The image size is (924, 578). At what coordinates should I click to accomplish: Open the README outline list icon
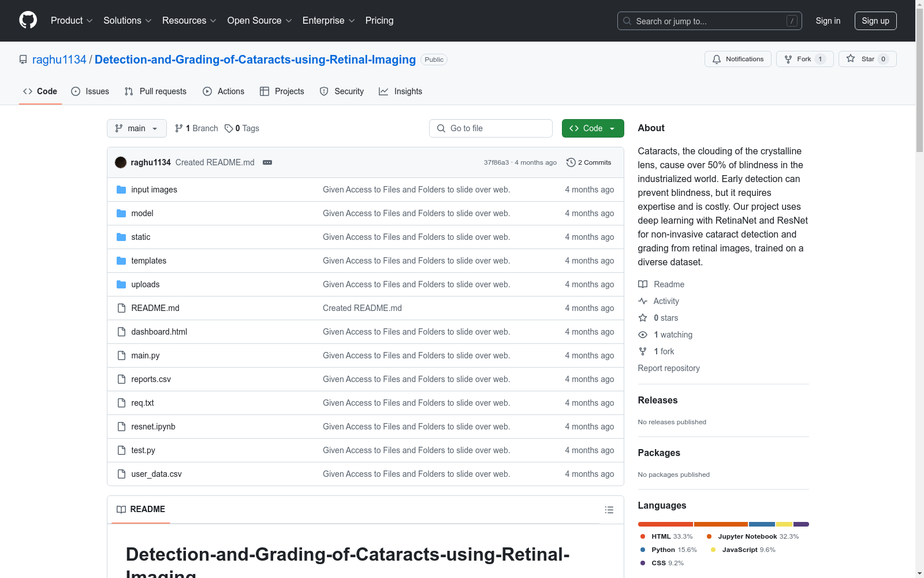[x=609, y=509]
